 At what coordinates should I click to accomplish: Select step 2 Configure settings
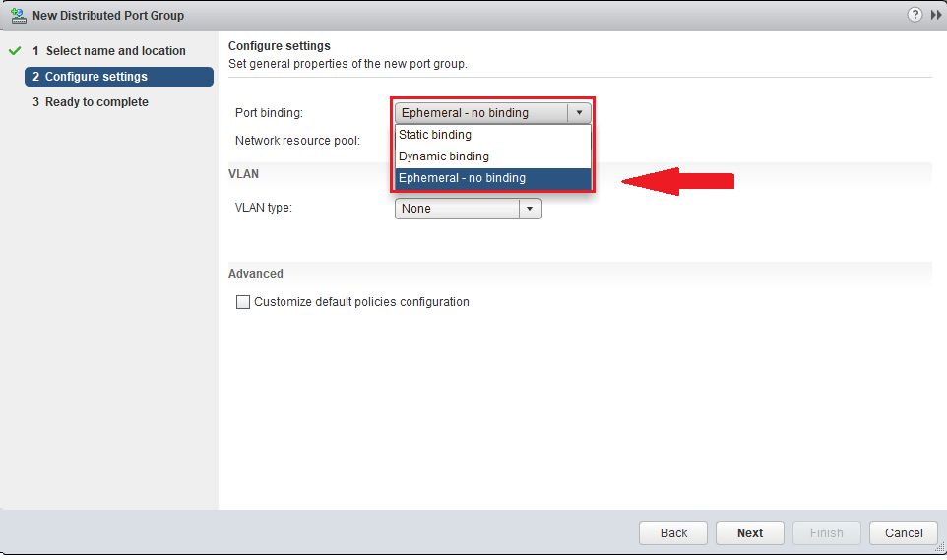[95, 77]
